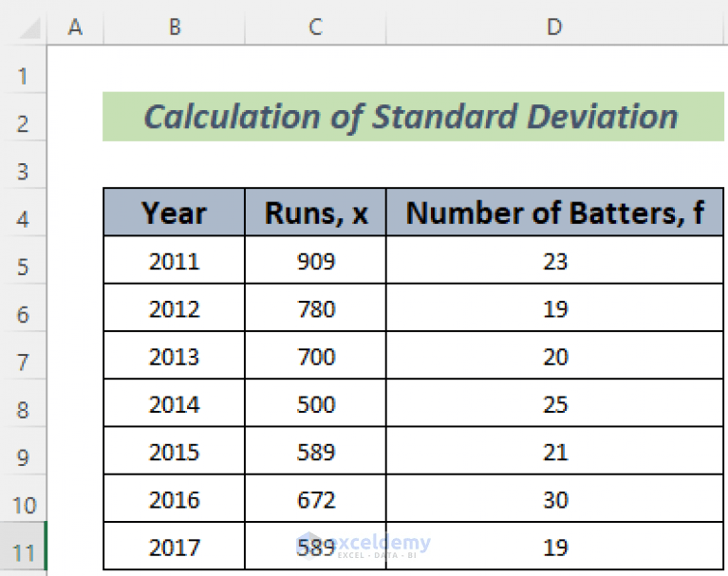Select the cell containing 2017
This screenshot has height=576, width=728.
tap(174, 547)
